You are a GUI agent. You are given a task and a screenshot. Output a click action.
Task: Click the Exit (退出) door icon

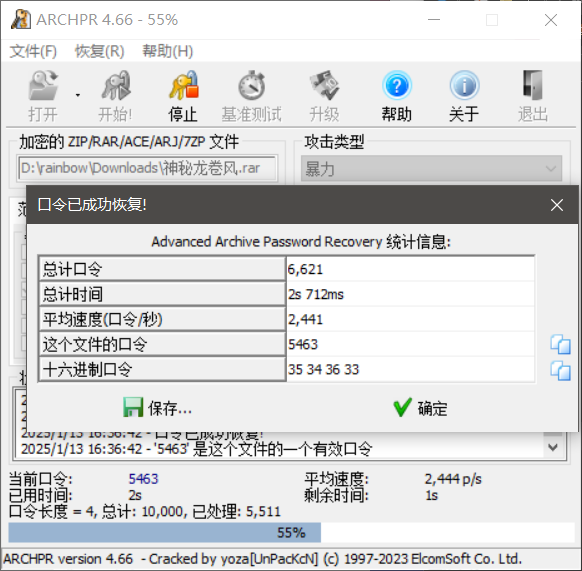coord(533,86)
